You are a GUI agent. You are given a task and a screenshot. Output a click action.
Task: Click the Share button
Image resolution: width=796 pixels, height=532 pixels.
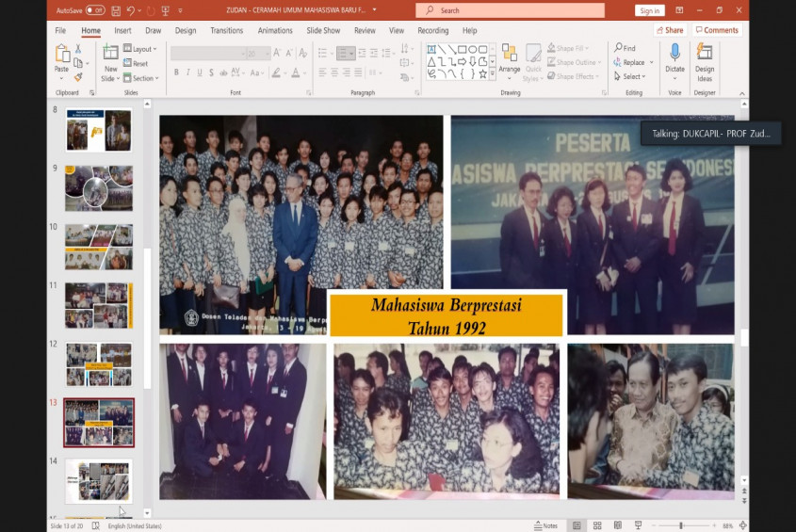(670, 30)
